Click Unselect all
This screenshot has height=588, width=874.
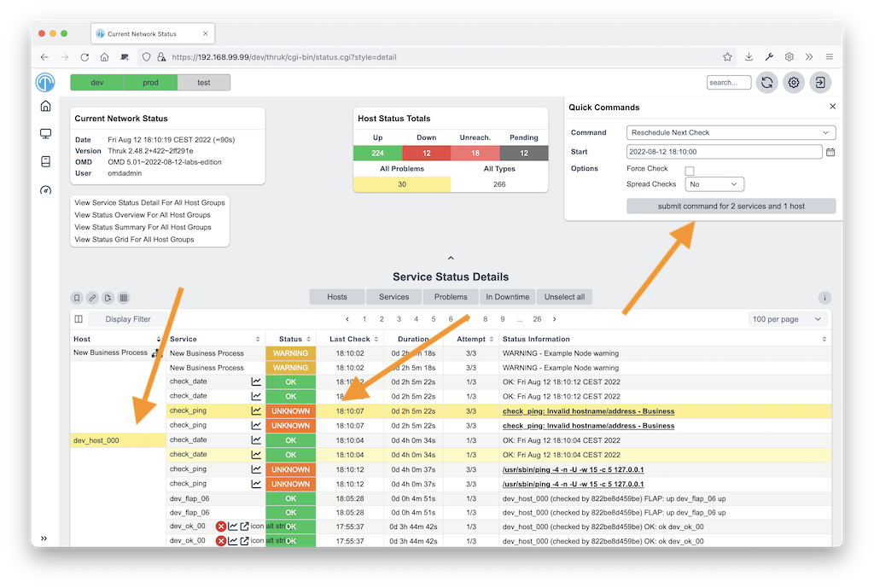point(565,297)
